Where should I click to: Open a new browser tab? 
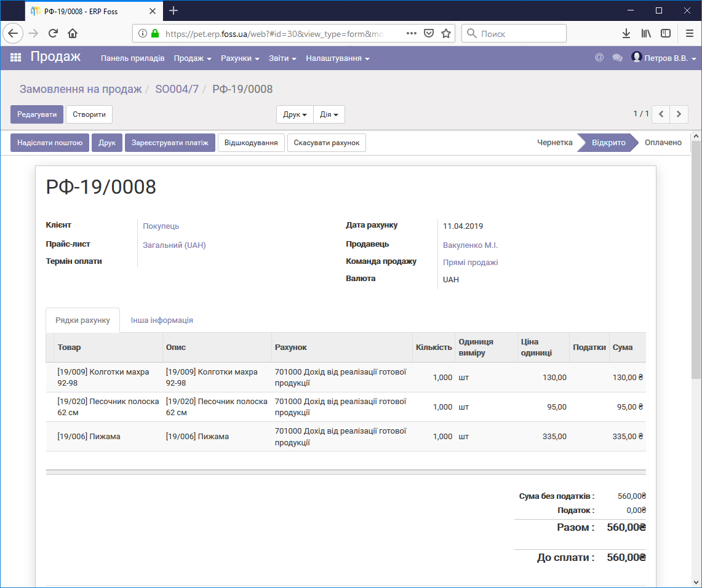174,10
